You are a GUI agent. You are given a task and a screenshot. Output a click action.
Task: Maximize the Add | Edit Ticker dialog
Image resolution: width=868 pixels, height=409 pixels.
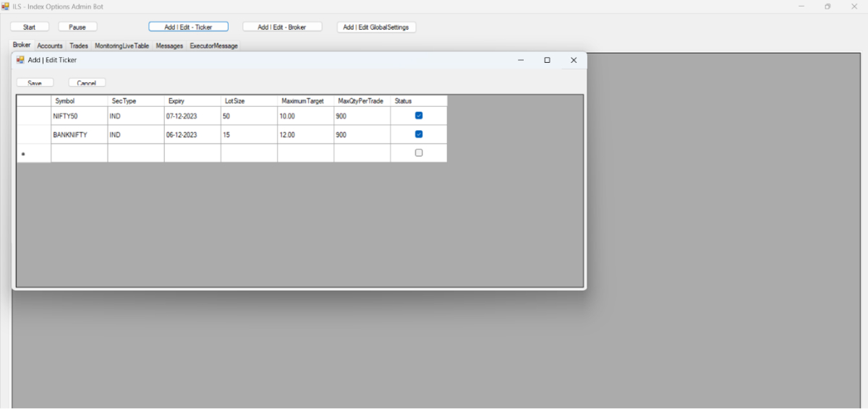pyautogui.click(x=547, y=60)
